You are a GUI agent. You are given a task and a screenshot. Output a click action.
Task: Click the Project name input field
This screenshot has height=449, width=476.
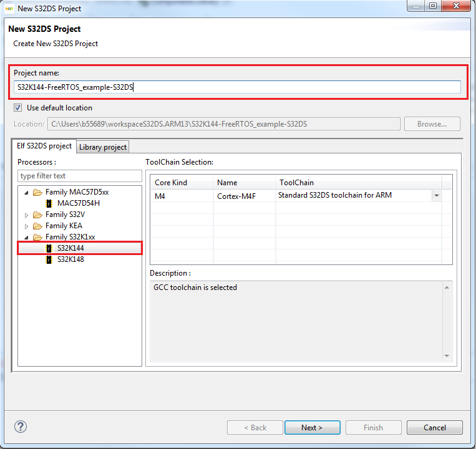click(237, 87)
